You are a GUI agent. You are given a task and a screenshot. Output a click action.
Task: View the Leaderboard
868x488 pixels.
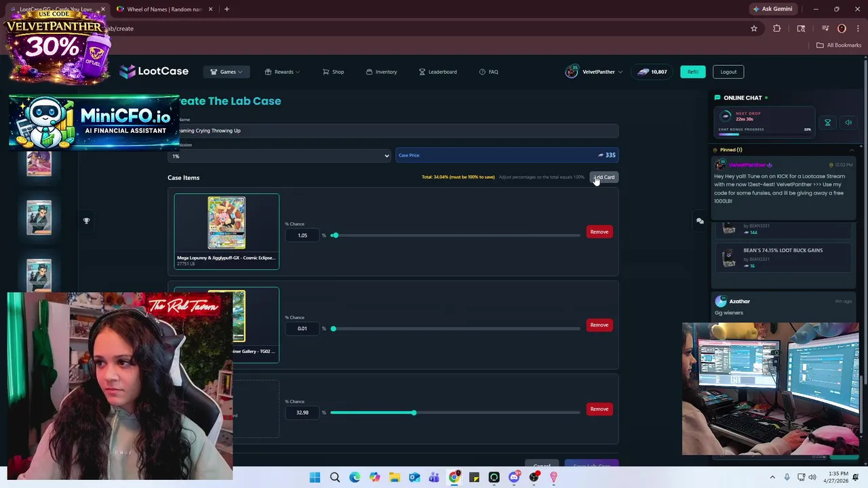[x=437, y=72]
